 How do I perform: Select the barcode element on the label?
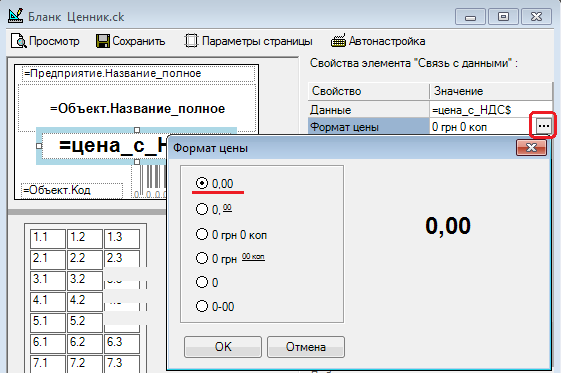pos(150,180)
